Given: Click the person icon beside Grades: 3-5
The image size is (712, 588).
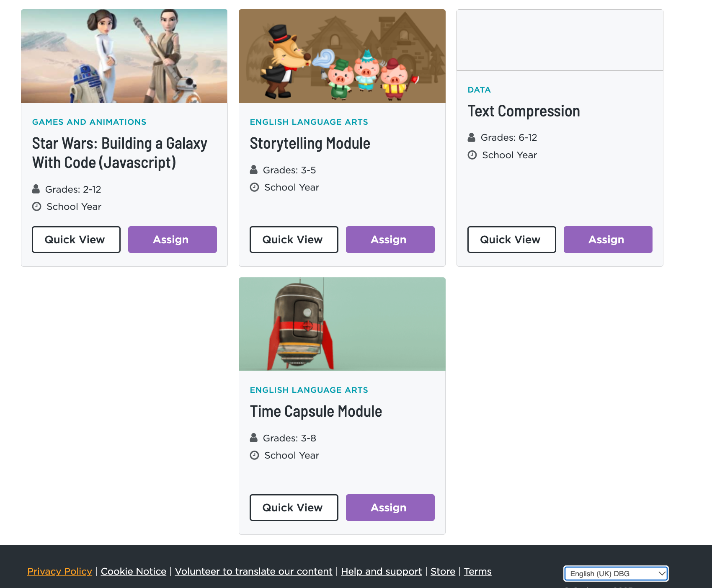Looking at the screenshot, I should pyautogui.click(x=254, y=170).
